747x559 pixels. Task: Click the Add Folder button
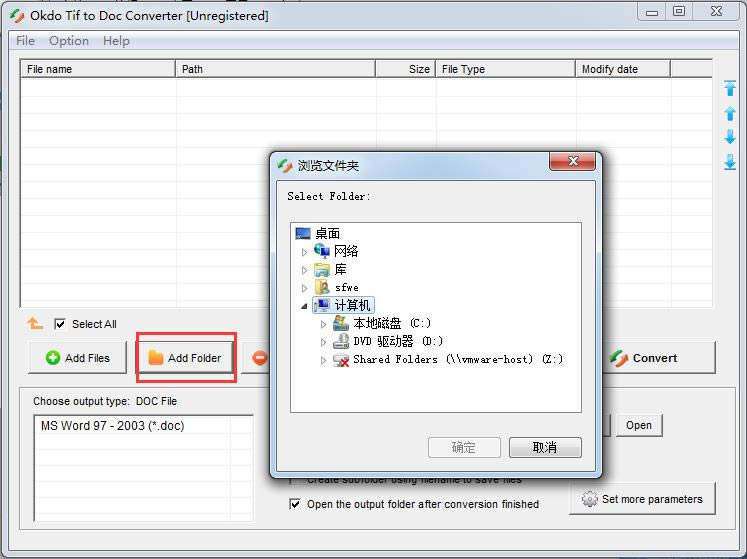click(x=186, y=357)
